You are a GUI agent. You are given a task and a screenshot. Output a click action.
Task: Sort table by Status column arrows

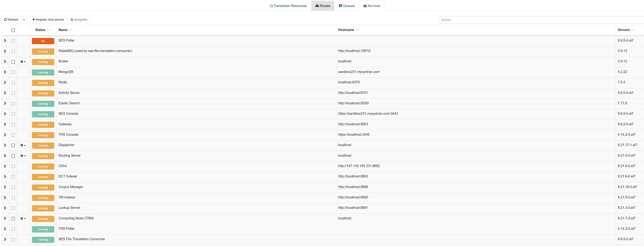coord(49,30)
